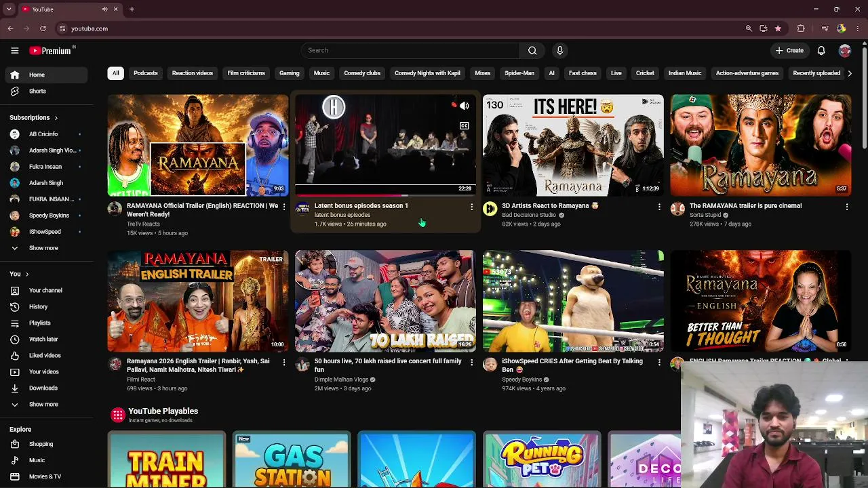Open Fukra Insaan subscription channel
The image size is (868, 488).
(45, 167)
